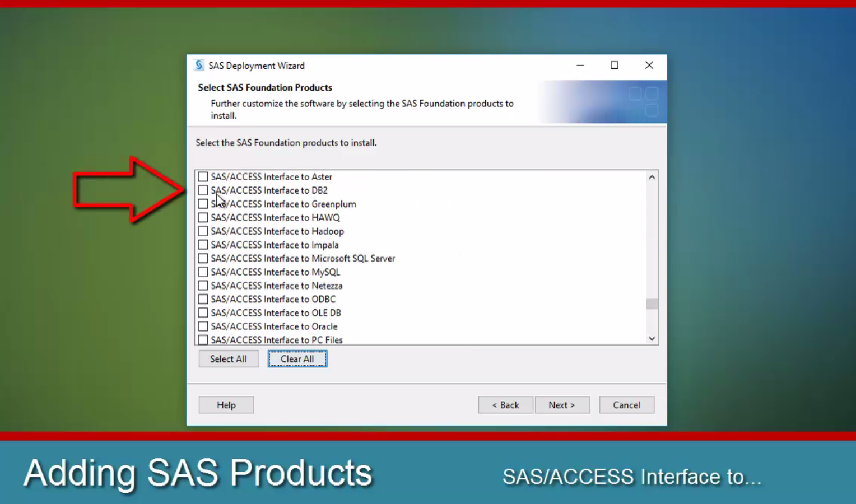Proceed with the Next button
Screen dimensions: 856x504
[x=562, y=405]
